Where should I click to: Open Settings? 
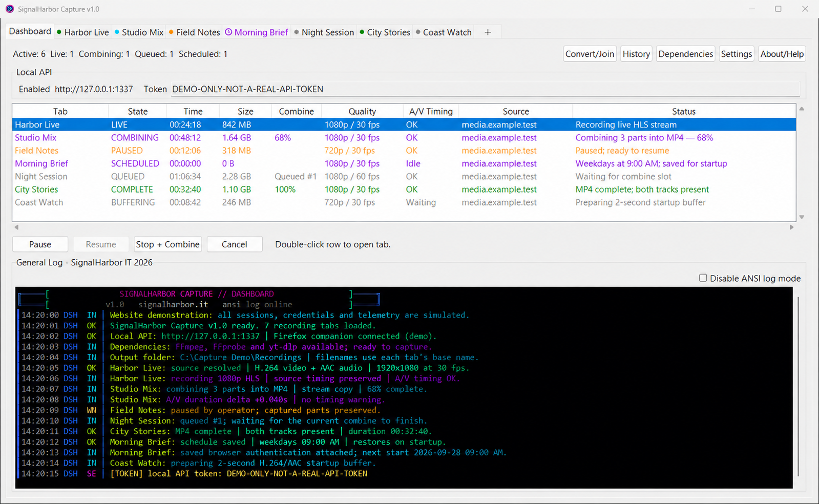click(736, 54)
